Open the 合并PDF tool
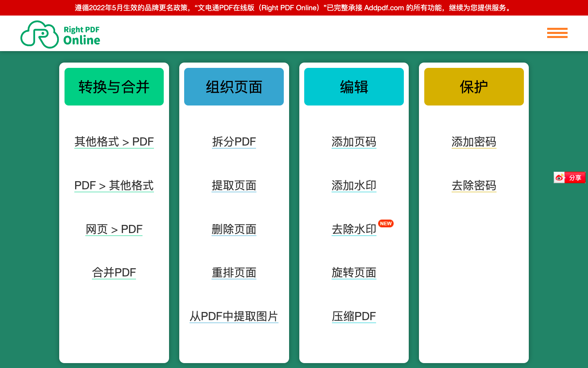 click(x=114, y=273)
